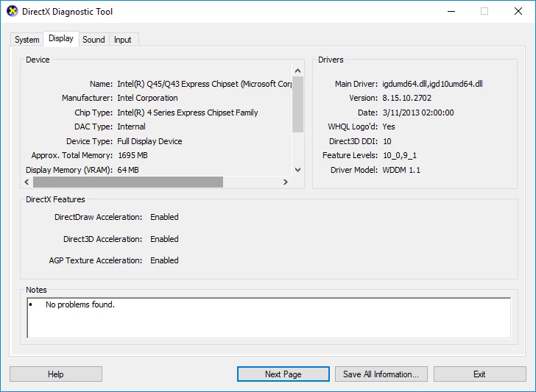Click DirectDraw Acceleration 'Enabled' value
The height and width of the screenshot is (392, 536).
[164, 217]
